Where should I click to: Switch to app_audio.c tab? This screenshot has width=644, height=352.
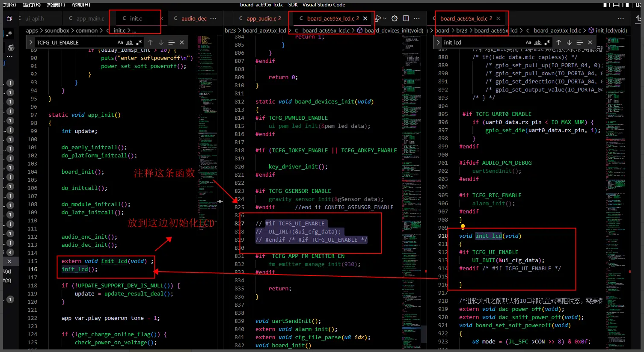point(260,18)
